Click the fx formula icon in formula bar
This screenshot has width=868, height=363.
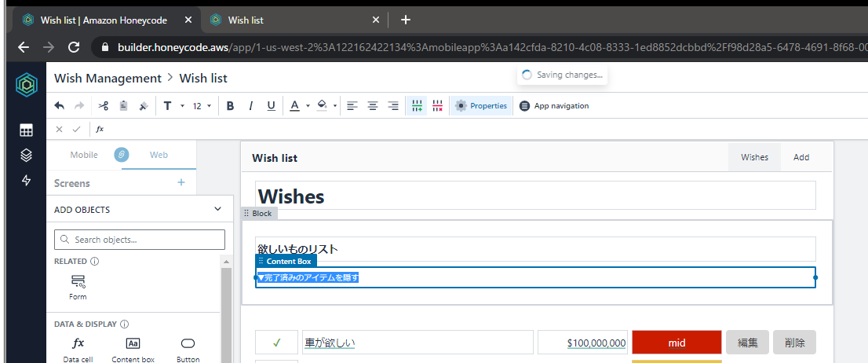click(100, 129)
